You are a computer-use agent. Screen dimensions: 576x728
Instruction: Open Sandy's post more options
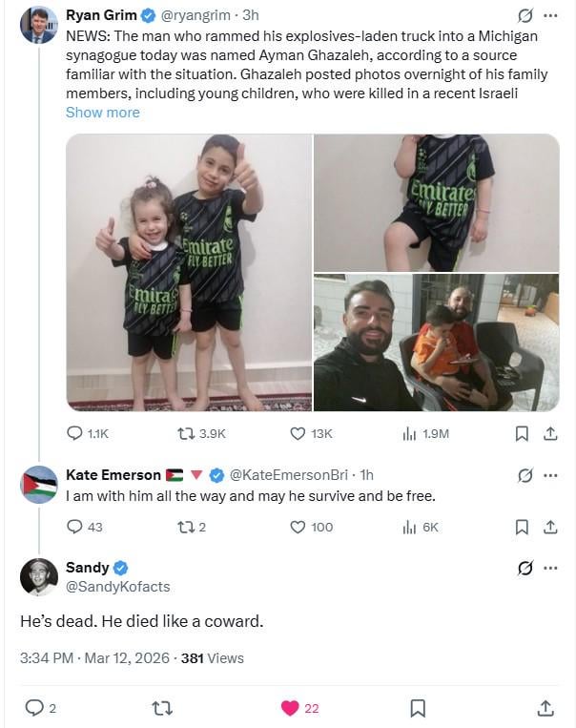tap(550, 568)
